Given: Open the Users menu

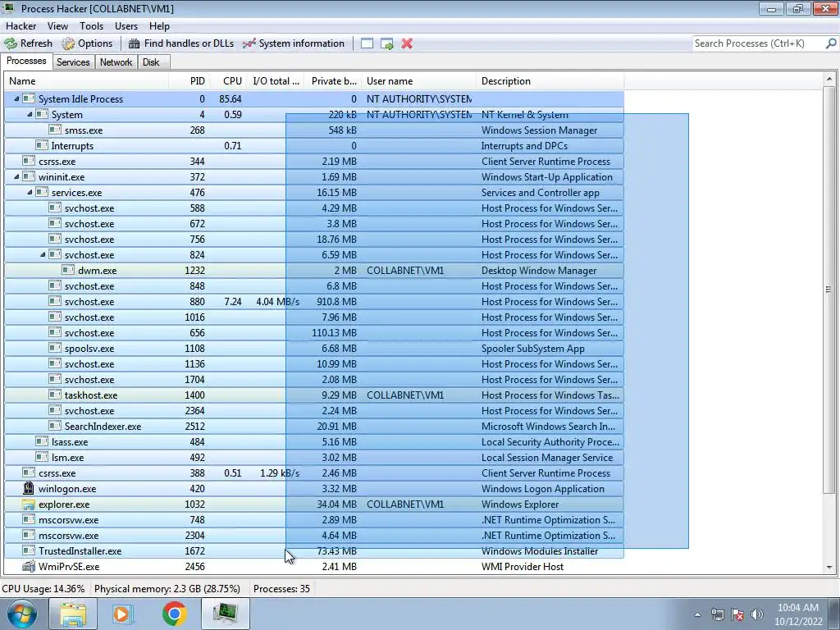Looking at the screenshot, I should [x=126, y=25].
